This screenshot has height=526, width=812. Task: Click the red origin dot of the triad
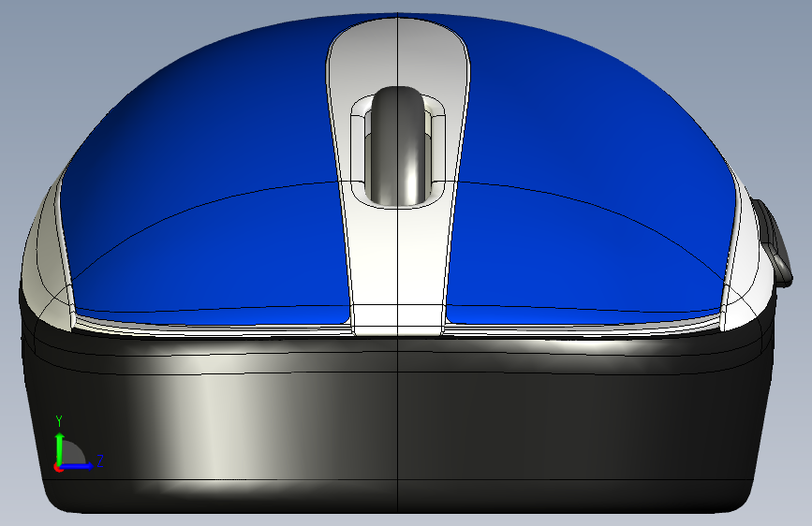click(x=57, y=467)
